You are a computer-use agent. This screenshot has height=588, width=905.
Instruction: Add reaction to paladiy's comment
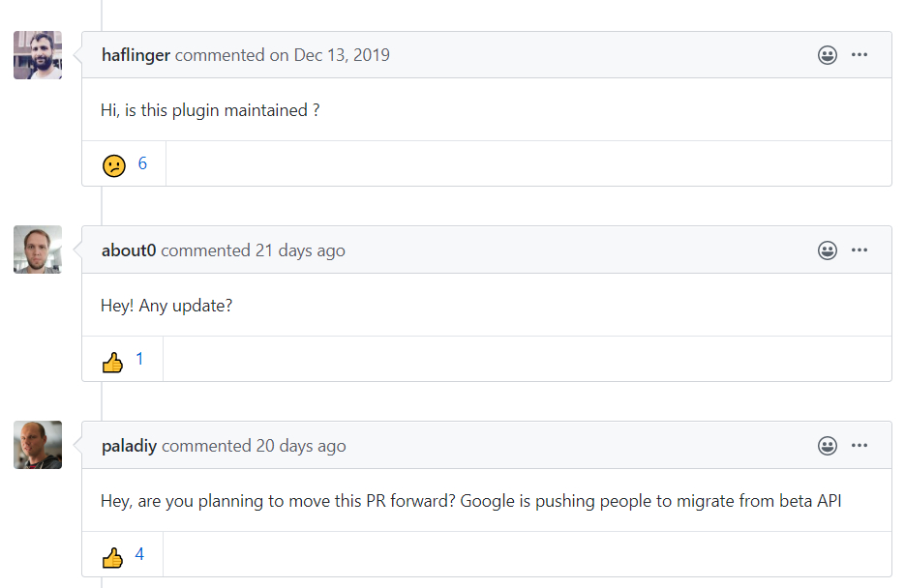tap(828, 446)
